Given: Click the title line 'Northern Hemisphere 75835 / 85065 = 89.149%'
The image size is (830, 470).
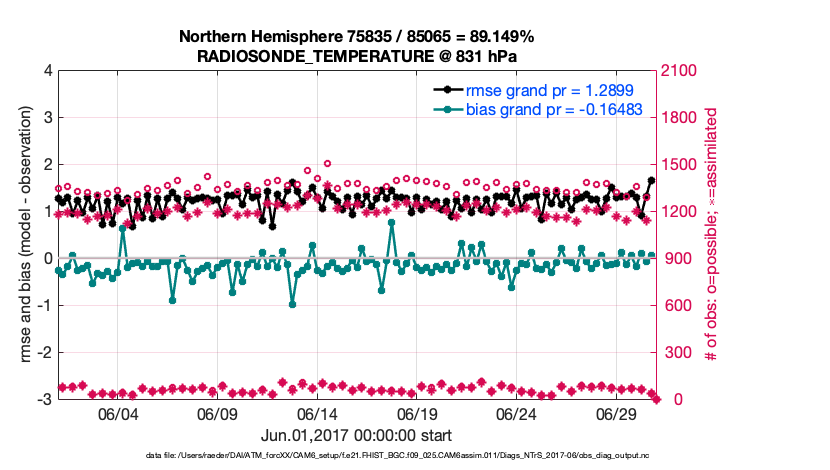Looking at the screenshot, I should [356, 37].
